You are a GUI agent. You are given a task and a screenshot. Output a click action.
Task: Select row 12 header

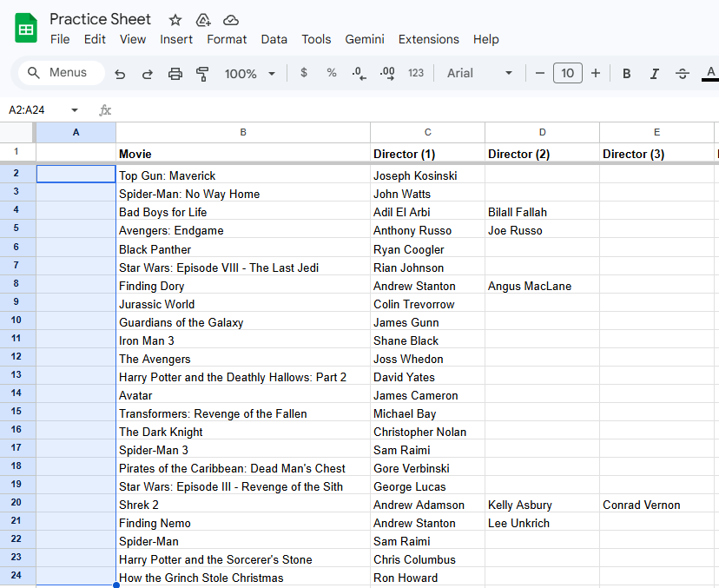16,357
